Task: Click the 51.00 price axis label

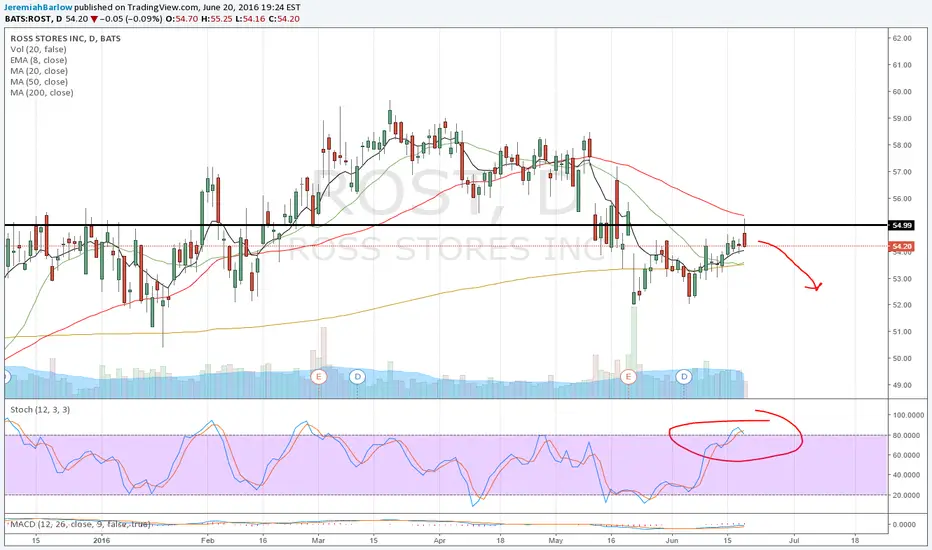Action: [x=902, y=332]
